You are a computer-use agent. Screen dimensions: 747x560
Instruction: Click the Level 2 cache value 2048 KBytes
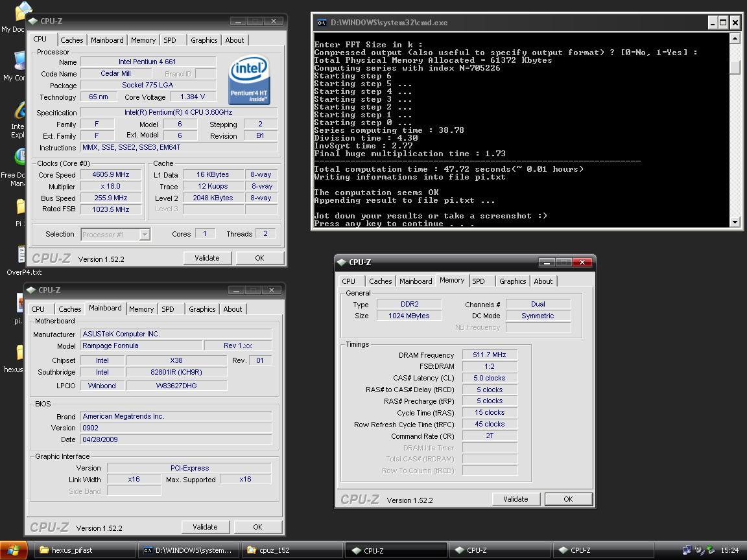213,198
